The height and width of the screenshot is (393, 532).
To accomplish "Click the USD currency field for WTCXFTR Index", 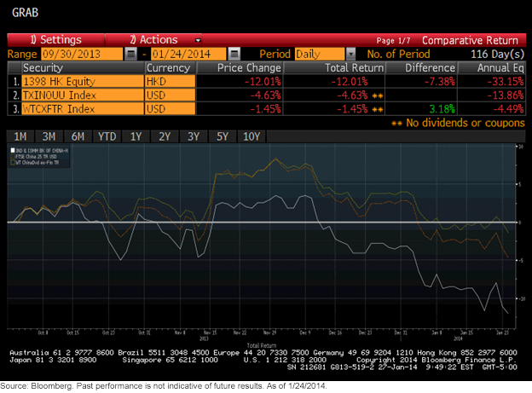I will (171, 108).
